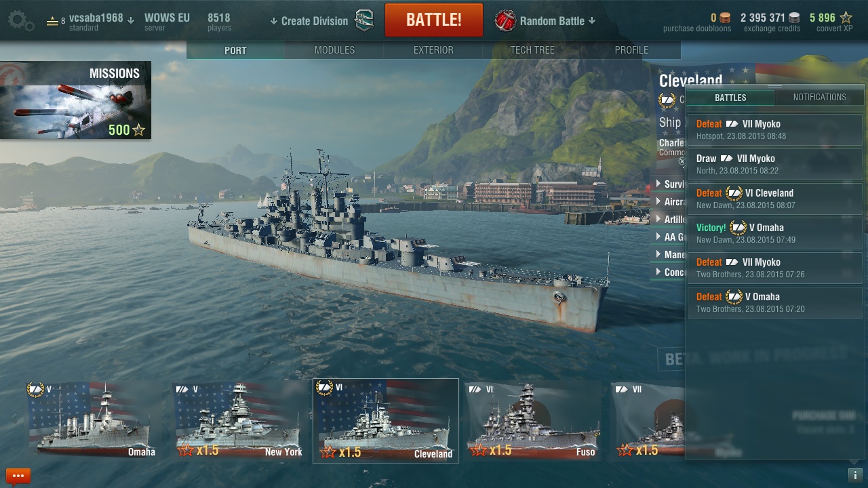Image resolution: width=868 pixels, height=488 pixels.
Task: Expand the Artillery stats section
Action: tap(670, 219)
